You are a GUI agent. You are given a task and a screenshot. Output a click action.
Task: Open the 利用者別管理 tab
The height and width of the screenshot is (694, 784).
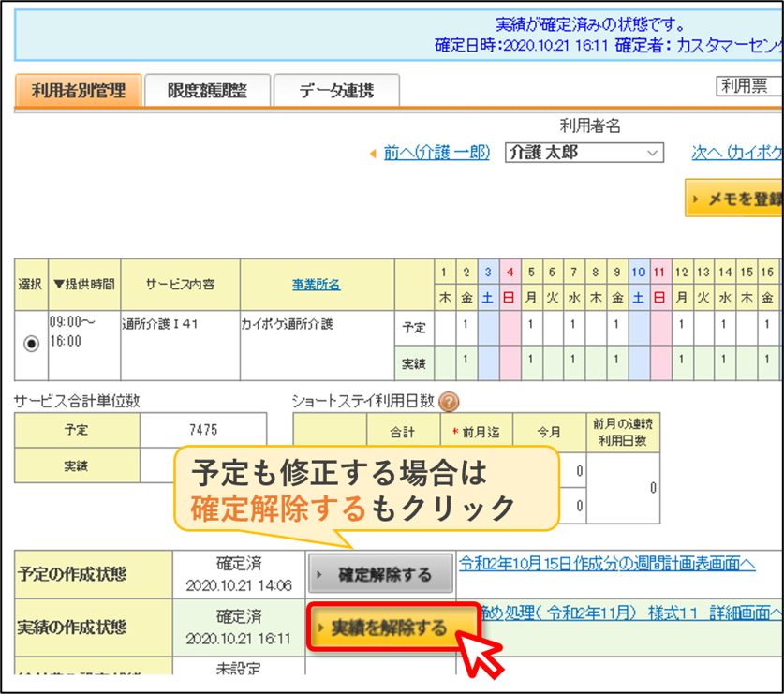79,91
